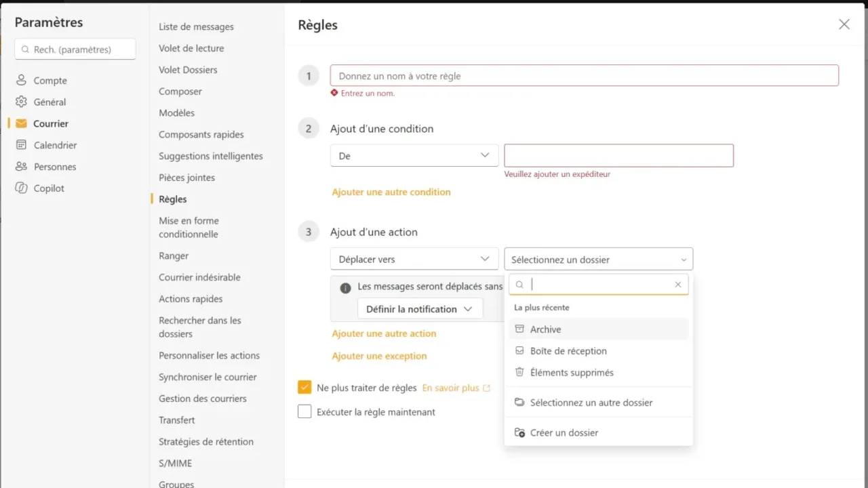Viewport: 868px width, 488px height.
Task: Open the En savoir plus link
Action: (456, 388)
